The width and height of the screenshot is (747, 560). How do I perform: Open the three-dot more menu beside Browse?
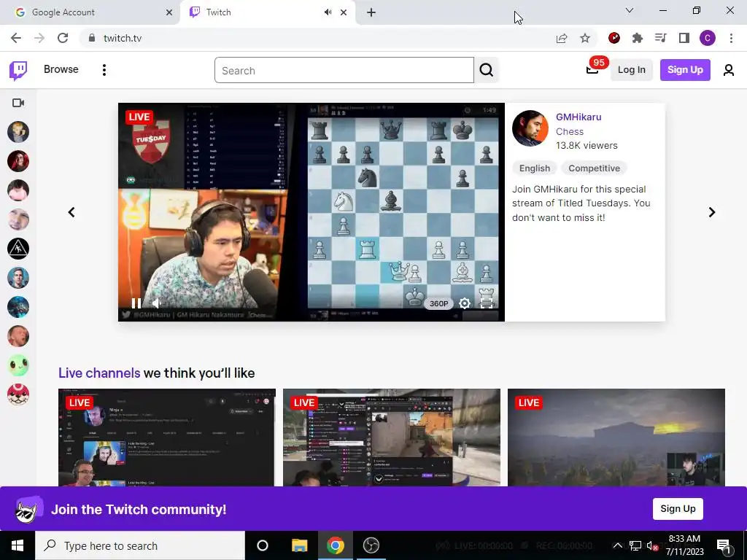pyautogui.click(x=104, y=70)
